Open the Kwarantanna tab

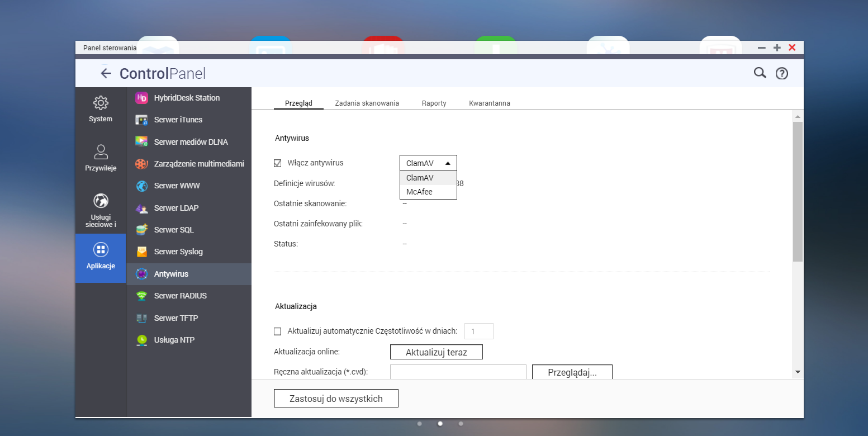489,103
